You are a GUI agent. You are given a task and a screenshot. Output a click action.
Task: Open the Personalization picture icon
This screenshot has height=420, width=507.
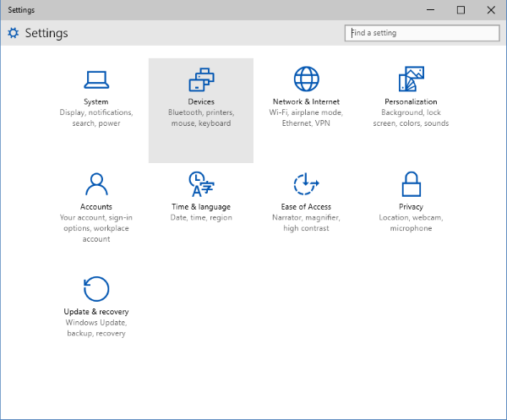coord(412,79)
